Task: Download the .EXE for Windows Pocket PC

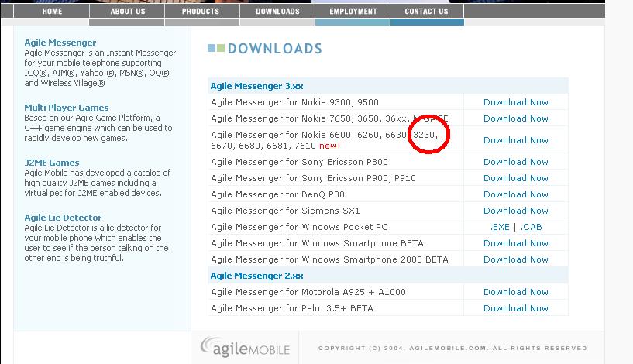Action: (500, 227)
